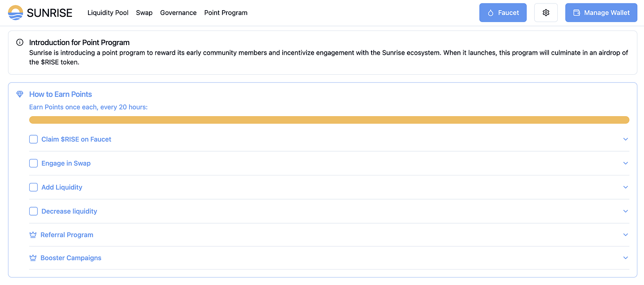The height and width of the screenshot is (285, 644).
Task: Open the Liquidity Pool menu item
Action: [108, 13]
